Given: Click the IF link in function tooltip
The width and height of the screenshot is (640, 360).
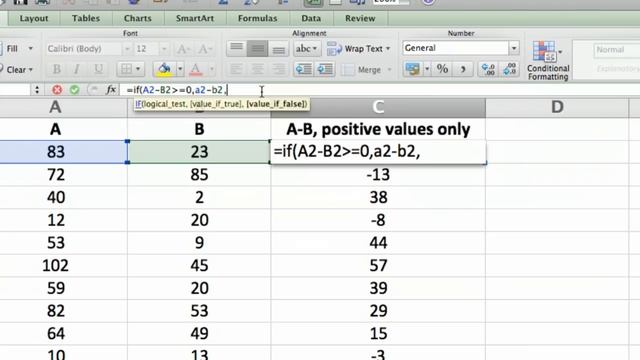Looking at the screenshot, I should tap(138, 104).
